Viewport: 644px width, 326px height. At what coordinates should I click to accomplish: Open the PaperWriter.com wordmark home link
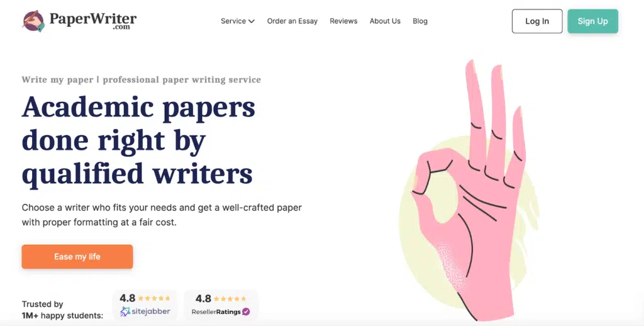[x=93, y=21]
